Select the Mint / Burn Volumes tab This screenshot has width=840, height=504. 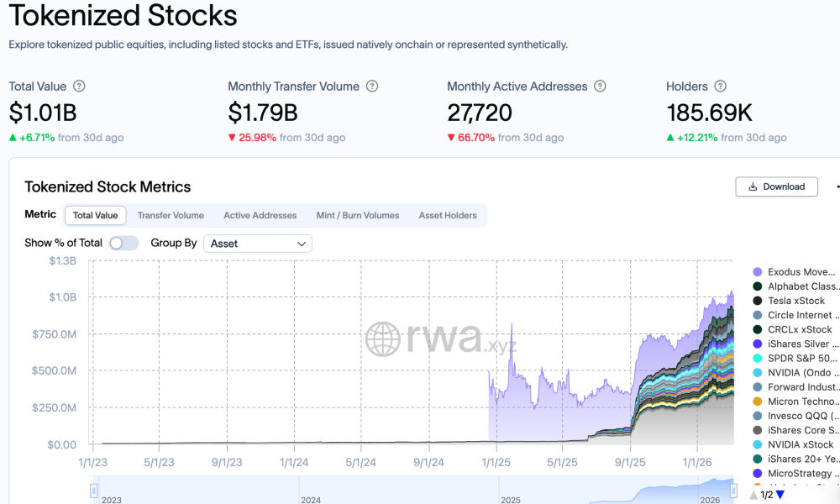point(357,216)
